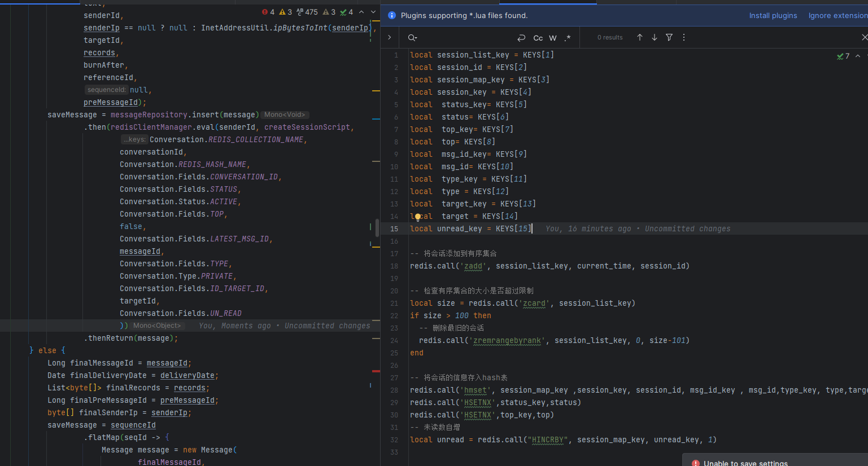The height and width of the screenshot is (466, 868).
Task: Go to next occurrence with down arrow
Action: 655,37
